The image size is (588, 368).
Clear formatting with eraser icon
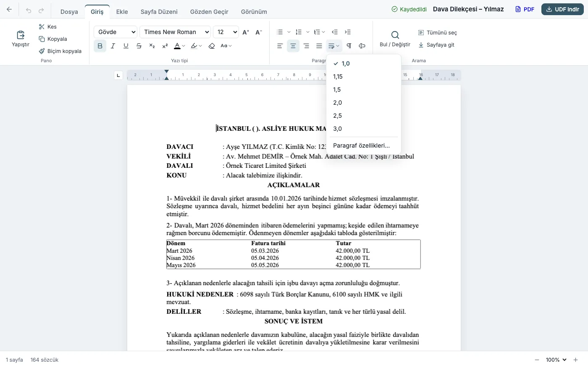coord(212,46)
